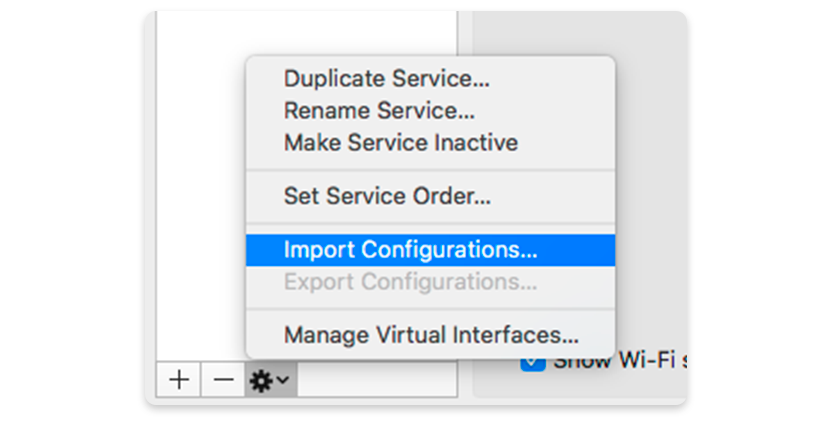This screenshot has width=834, height=422.
Task: Toggle the Show Wi-Fi checkbox
Action: [533, 361]
